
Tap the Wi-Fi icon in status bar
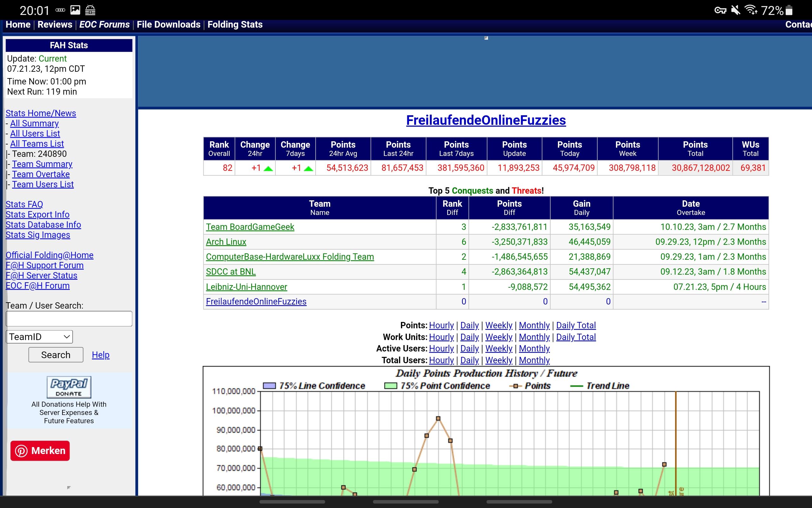click(751, 10)
